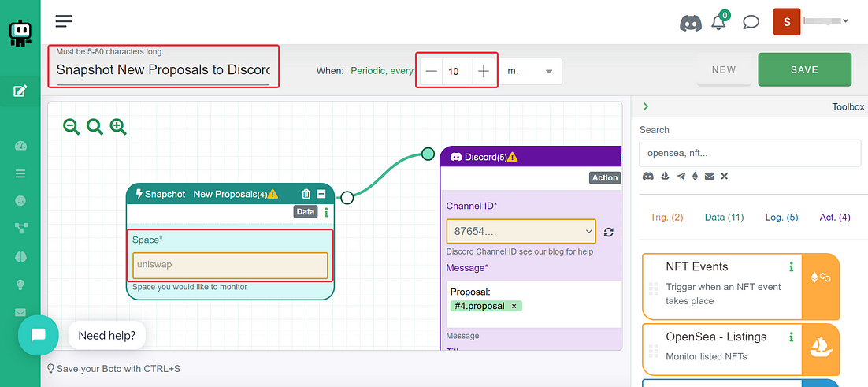
Task: Switch to the Log. (5) tab
Action: tap(781, 218)
